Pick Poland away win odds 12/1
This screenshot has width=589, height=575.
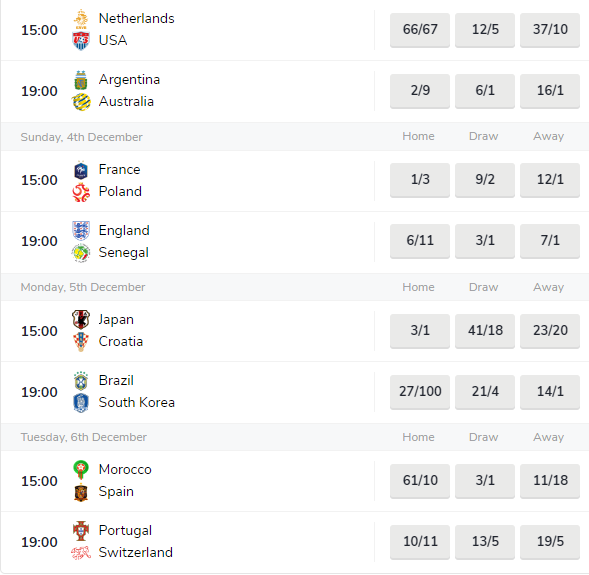(550, 180)
